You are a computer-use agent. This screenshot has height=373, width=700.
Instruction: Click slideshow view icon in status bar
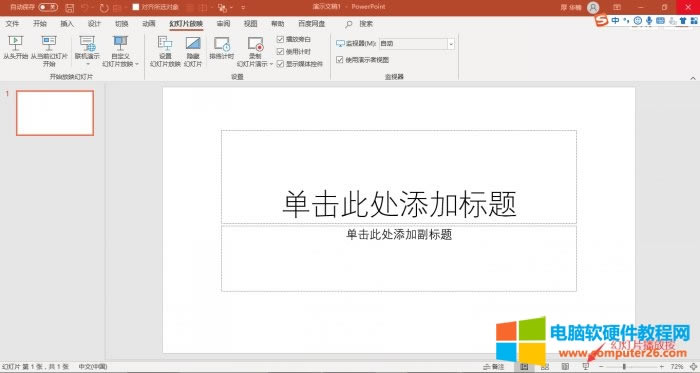(586, 367)
